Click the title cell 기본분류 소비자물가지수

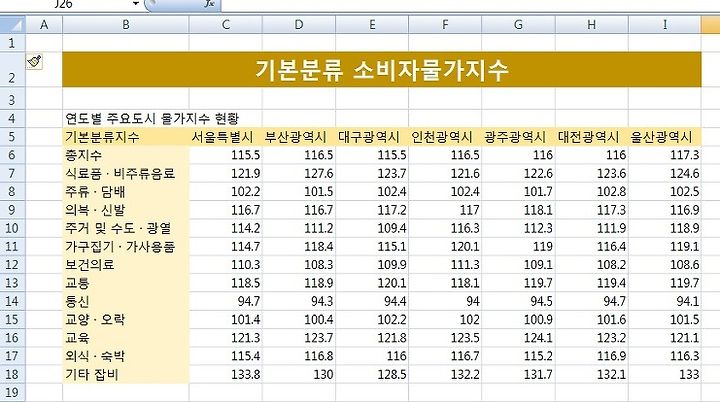(382, 69)
